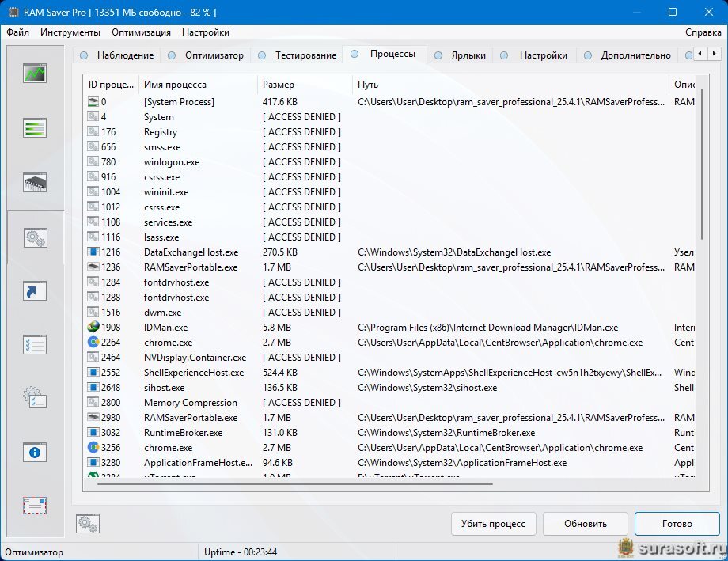
Task: Click the vertical scrollbar of process list
Action: pos(702,164)
